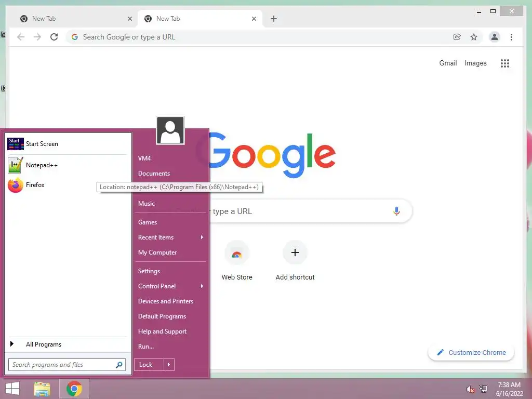The height and width of the screenshot is (399, 532).
Task: Share this page icon in address bar
Action: click(457, 37)
